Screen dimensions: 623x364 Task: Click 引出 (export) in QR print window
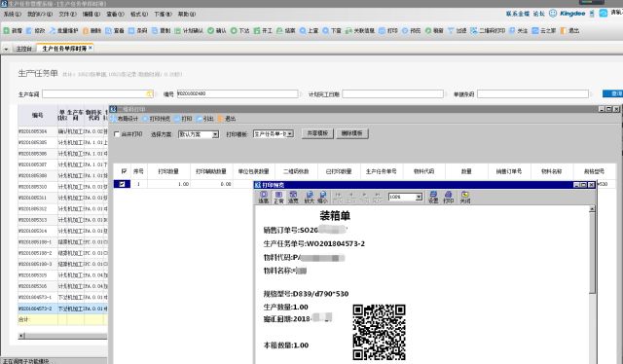[205, 119]
